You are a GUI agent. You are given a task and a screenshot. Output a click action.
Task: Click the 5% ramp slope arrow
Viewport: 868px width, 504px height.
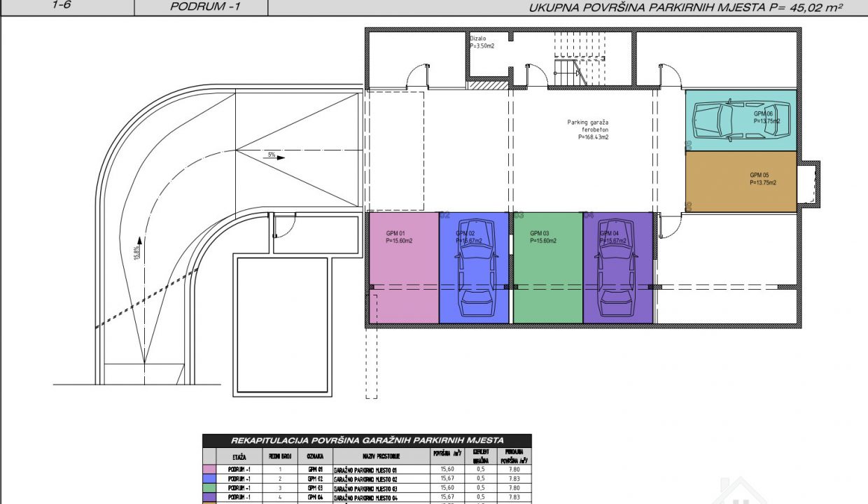(276, 157)
